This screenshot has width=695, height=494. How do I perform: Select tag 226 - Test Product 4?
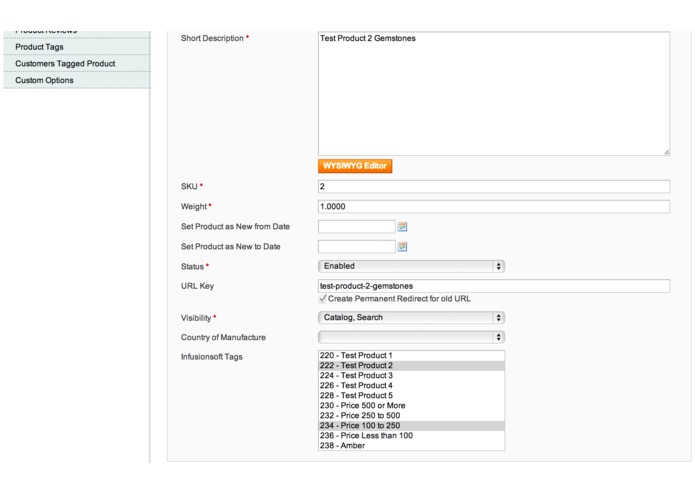(x=411, y=385)
